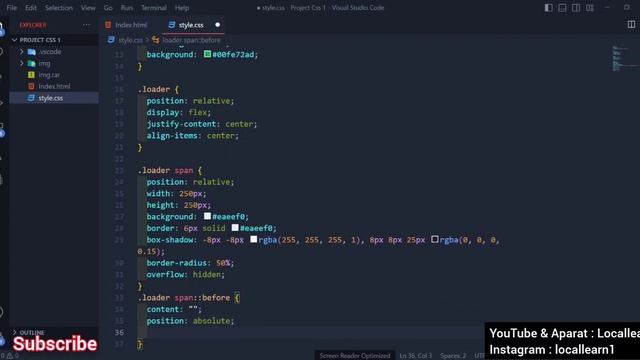The width and height of the screenshot is (640, 360).
Task: Click the .loader selector text
Action: [x=154, y=89]
